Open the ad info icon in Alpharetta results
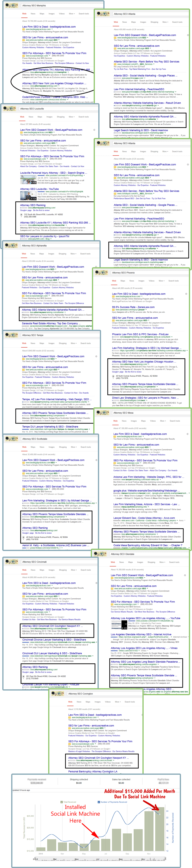 (96, 266)
